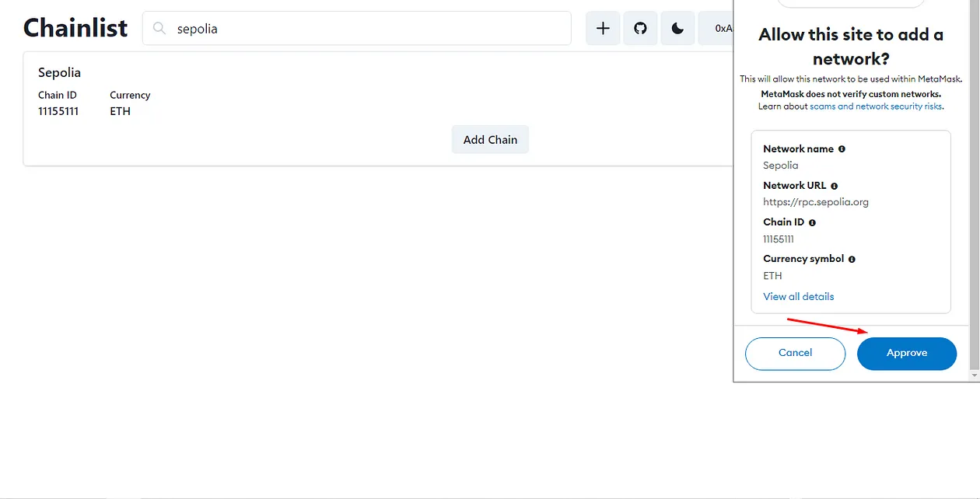Image resolution: width=980 pixels, height=499 pixels.
Task: Select the chain ID 11155111 in Chainlist card
Action: pyautogui.click(x=58, y=111)
